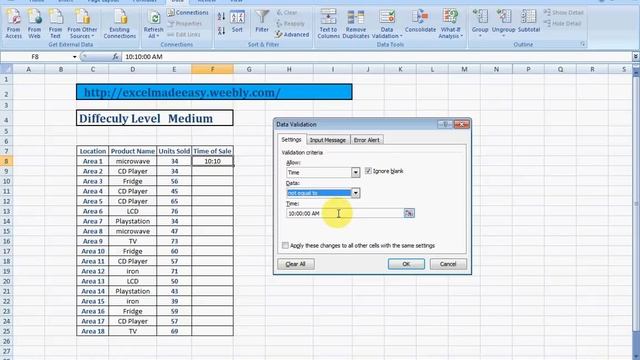The width and height of the screenshot is (640, 360).
Task: Click Text to Columns icon
Action: [x=328, y=24]
